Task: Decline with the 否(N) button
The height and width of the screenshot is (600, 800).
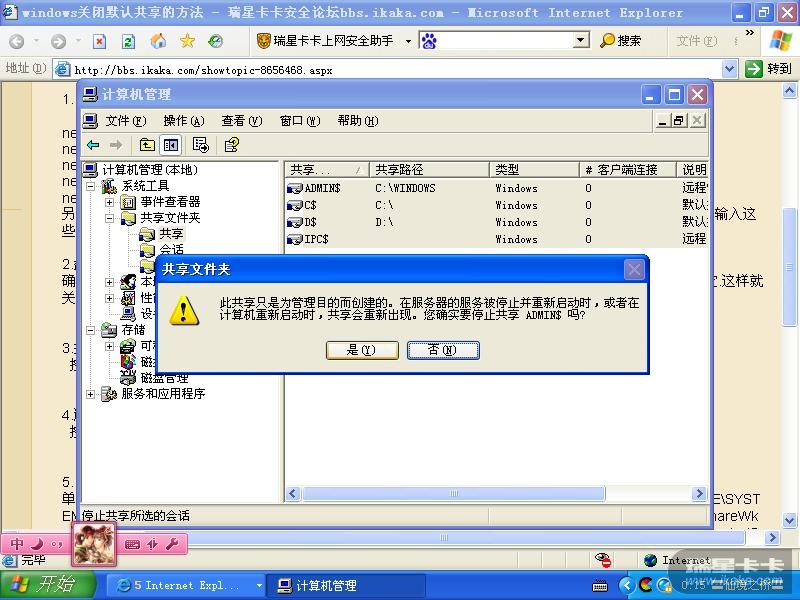Action: (442, 350)
